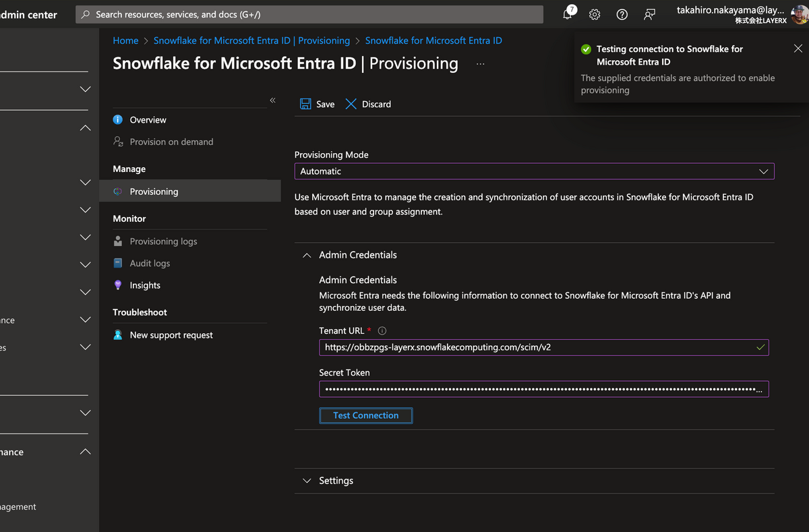Click the Tenant URL info icon
Viewport: 809px width, 532px height.
pyautogui.click(x=382, y=331)
